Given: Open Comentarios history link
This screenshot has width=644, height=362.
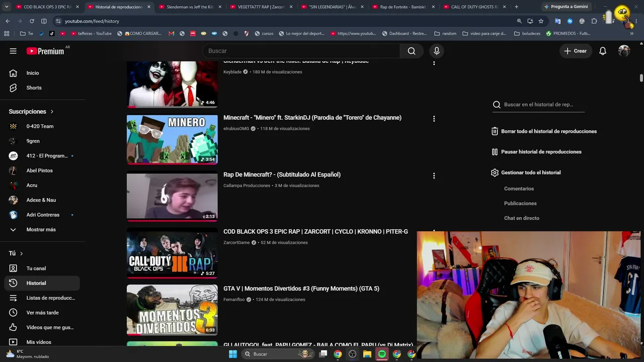Looking at the screenshot, I should [x=519, y=189].
